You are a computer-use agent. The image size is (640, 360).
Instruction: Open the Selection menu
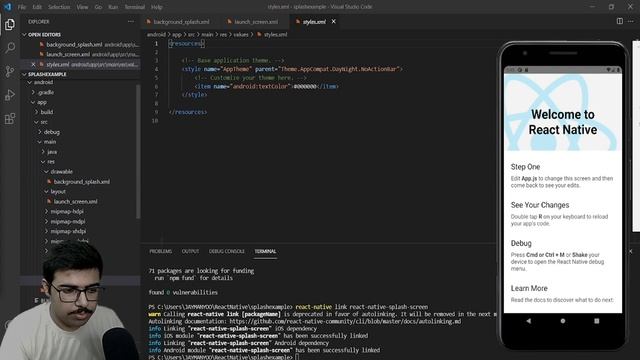(x=59, y=7)
